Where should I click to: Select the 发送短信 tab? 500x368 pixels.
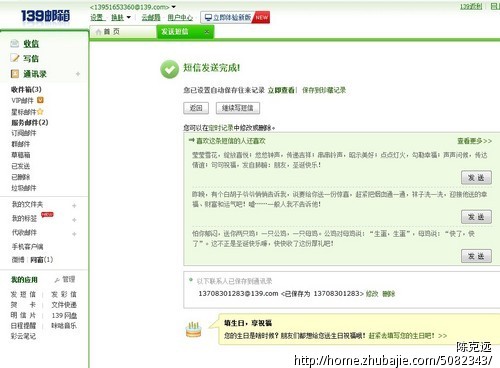click(185, 32)
